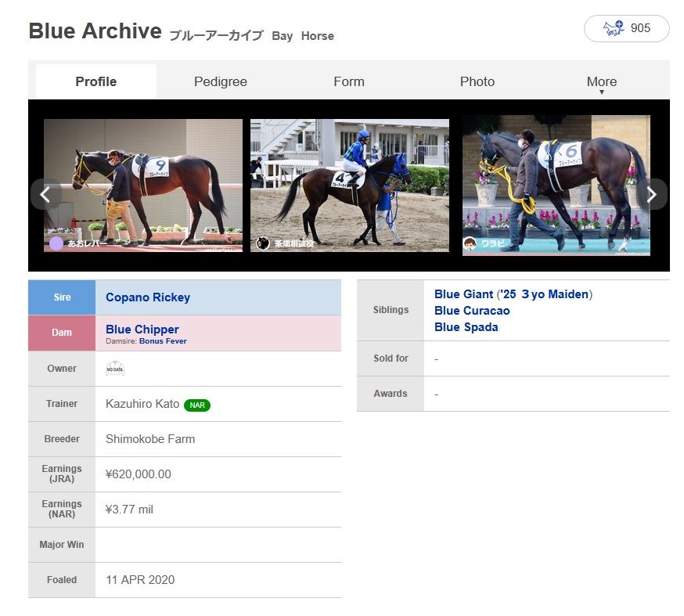Viewport: 684px width, 616px height.
Task: Click the Sold for row label
Action: pyautogui.click(x=391, y=358)
